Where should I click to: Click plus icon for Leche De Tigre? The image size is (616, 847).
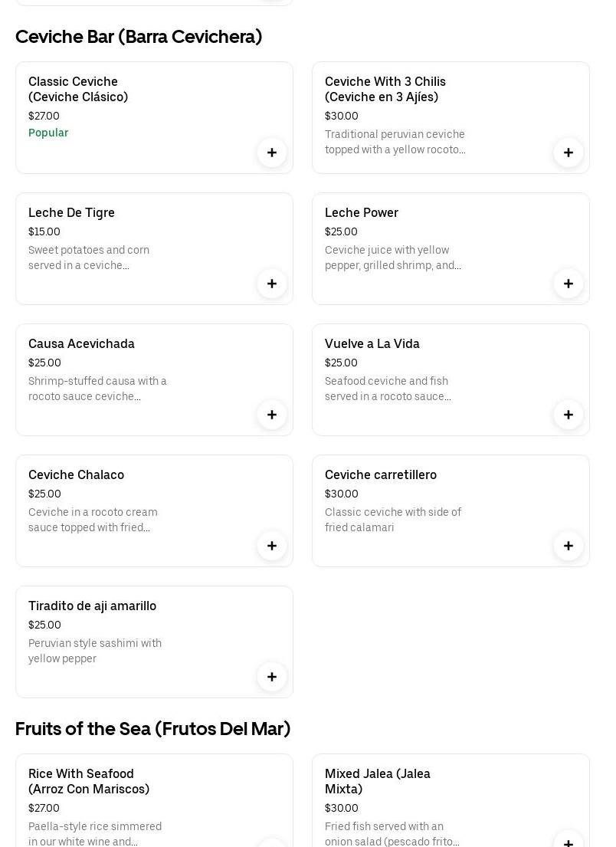(x=272, y=284)
